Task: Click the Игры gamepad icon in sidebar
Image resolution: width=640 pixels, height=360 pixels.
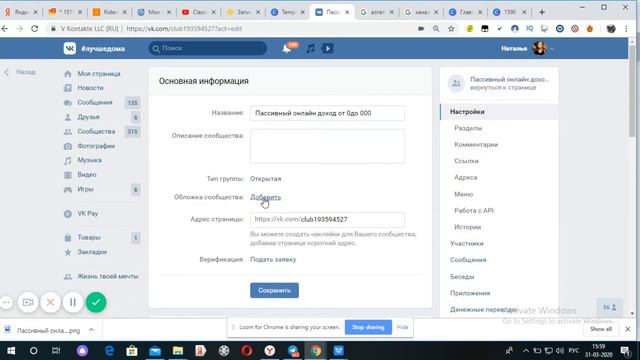Action: click(x=68, y=189)
